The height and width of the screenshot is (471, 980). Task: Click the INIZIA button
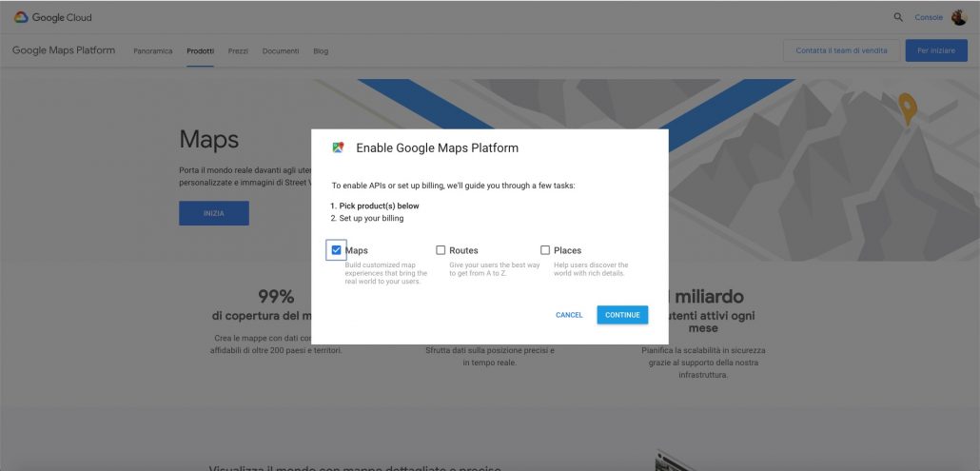214,213
